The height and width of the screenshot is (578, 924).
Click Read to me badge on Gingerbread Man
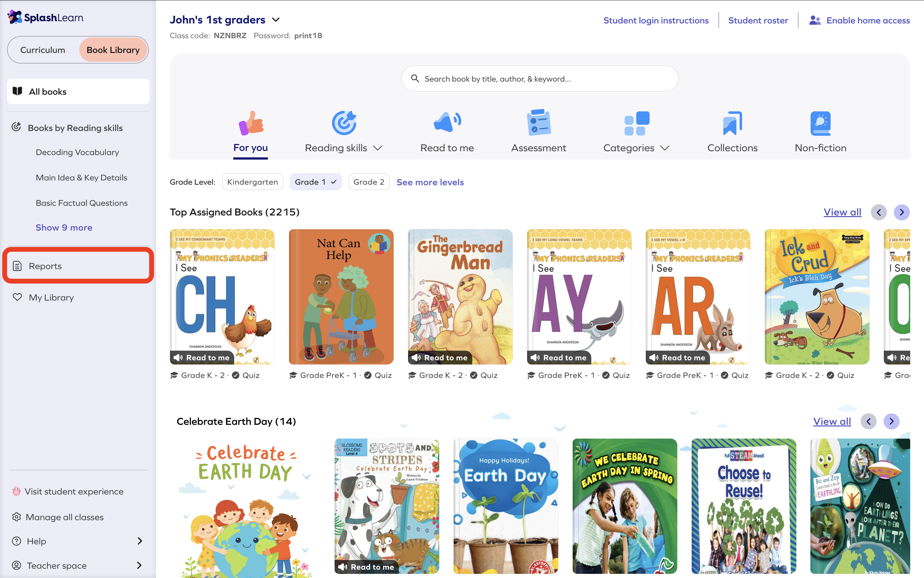pyautogui.click(x=440, y=357)
